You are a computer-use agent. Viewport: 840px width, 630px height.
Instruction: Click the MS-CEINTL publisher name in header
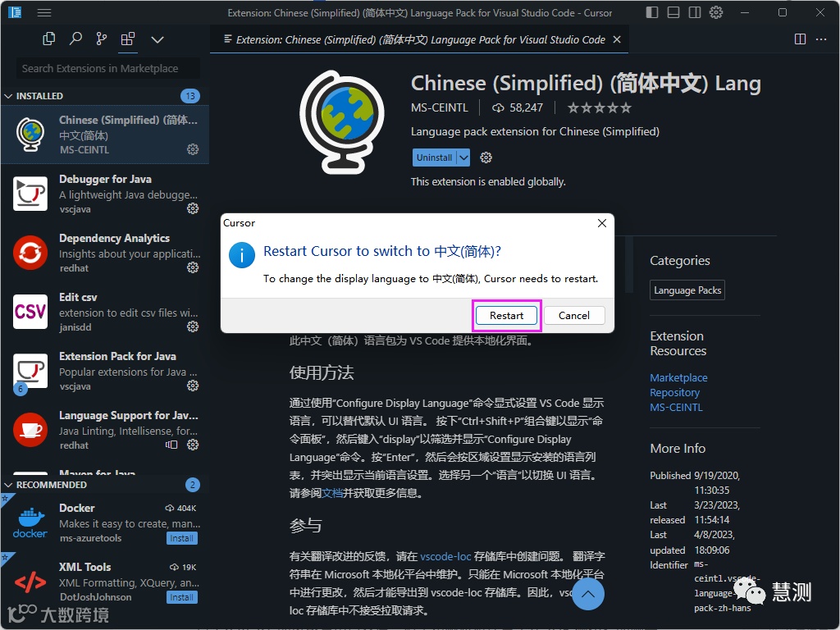point(440,107)
